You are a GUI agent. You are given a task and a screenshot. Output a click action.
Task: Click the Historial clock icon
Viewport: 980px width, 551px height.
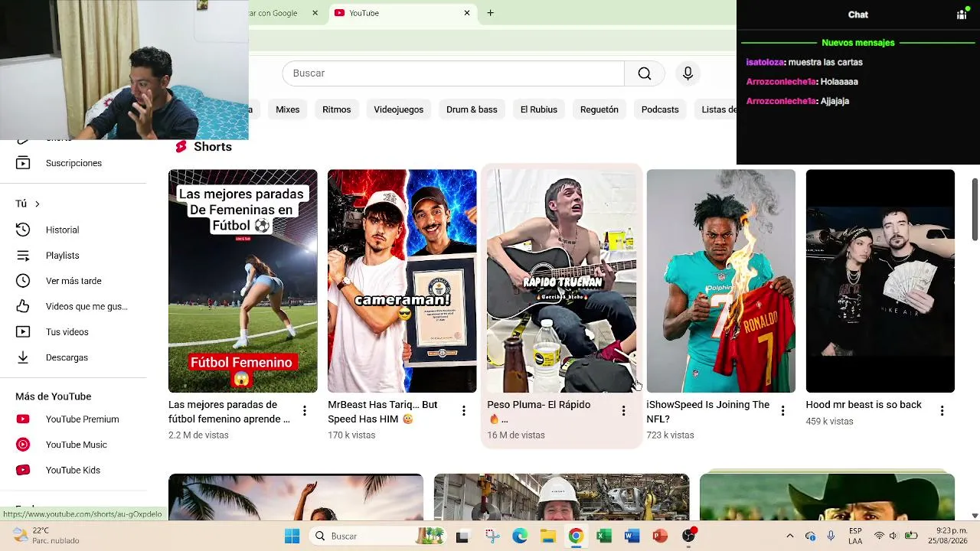tap(23, 230)
